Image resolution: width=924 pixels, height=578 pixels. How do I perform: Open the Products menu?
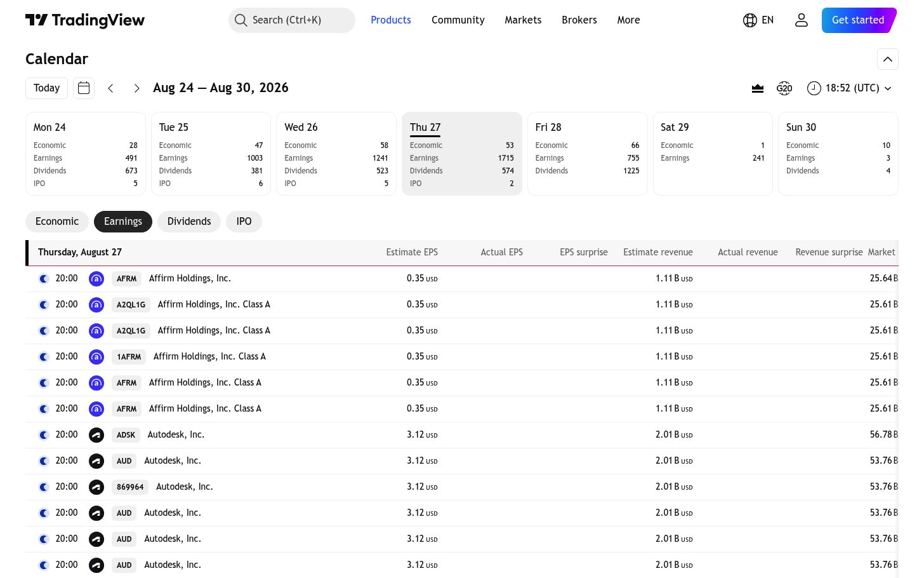tap(391, 20)
